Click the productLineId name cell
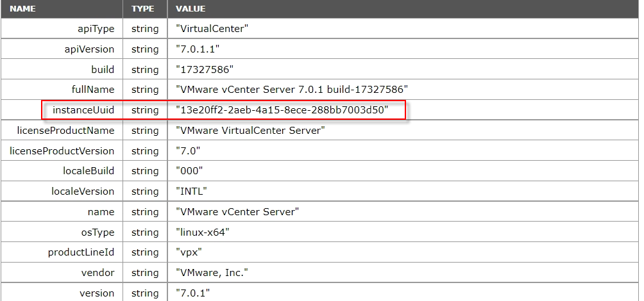 tap(62, 252)
